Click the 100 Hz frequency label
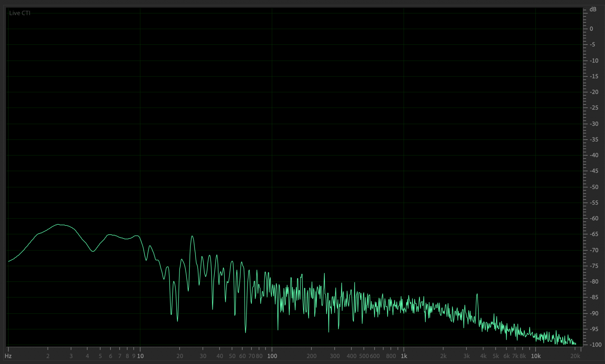Viewport: 605px width, 364px height. tap(272, 356)
